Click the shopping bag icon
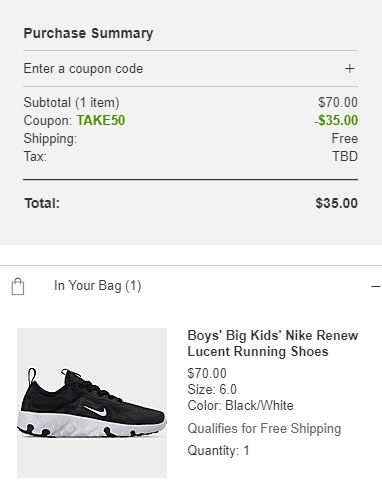This screenshot has width=382, height=487. (x=18, y=286)
